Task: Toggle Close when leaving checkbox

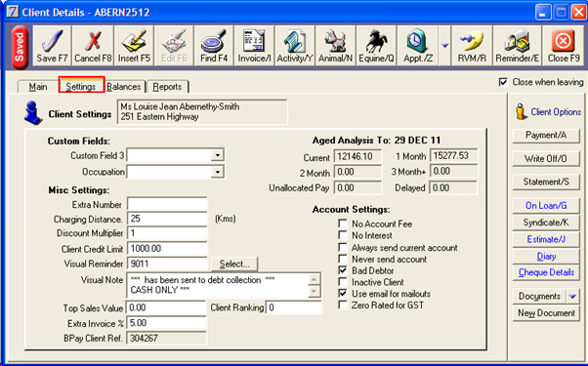Action: click(503, 82)
